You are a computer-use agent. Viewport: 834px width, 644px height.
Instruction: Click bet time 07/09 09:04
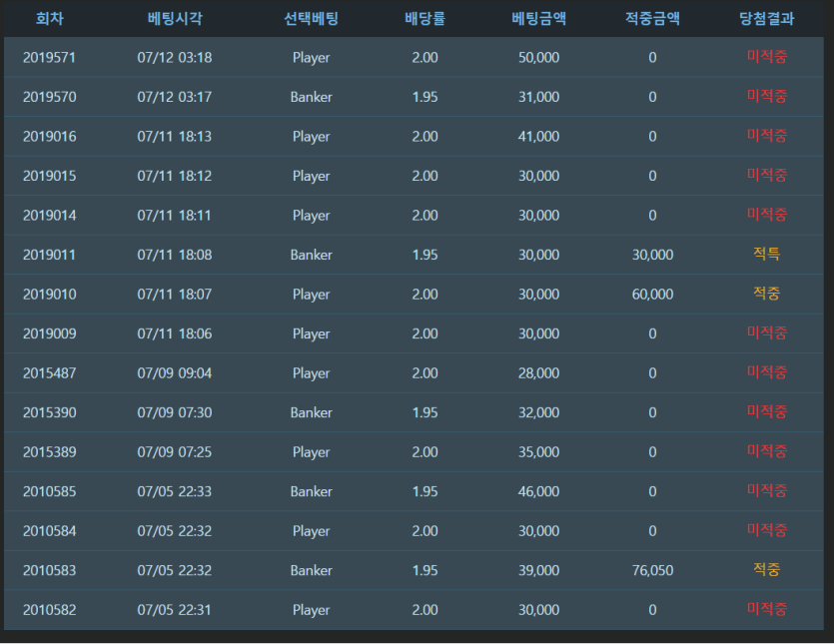pyautogui.click(x=175, y=372)
